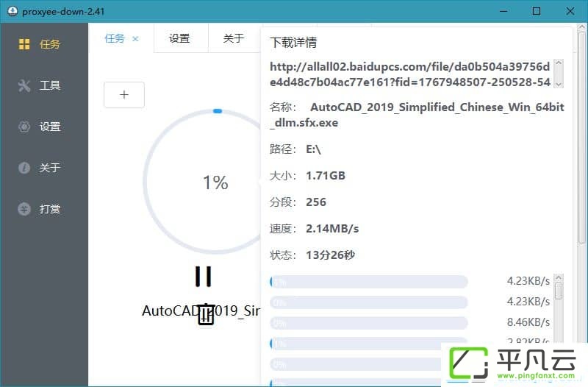Click the first segment progress bar

pos(369,282)
